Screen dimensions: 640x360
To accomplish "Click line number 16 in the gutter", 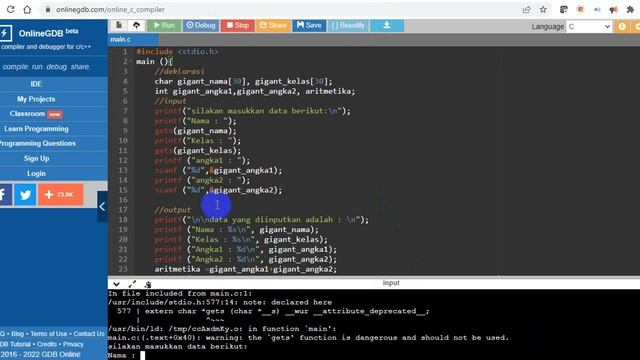I will click(123, 200).
